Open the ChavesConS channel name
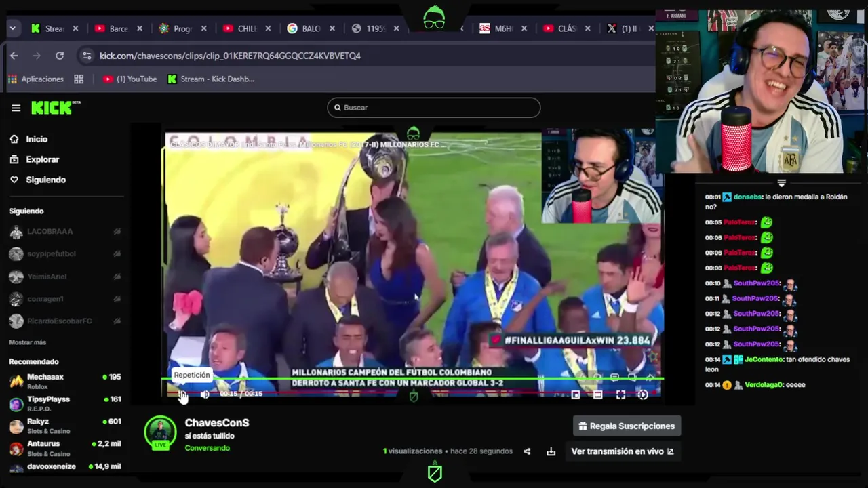Screen dimensions: 868x488 (x=217, y=423)
